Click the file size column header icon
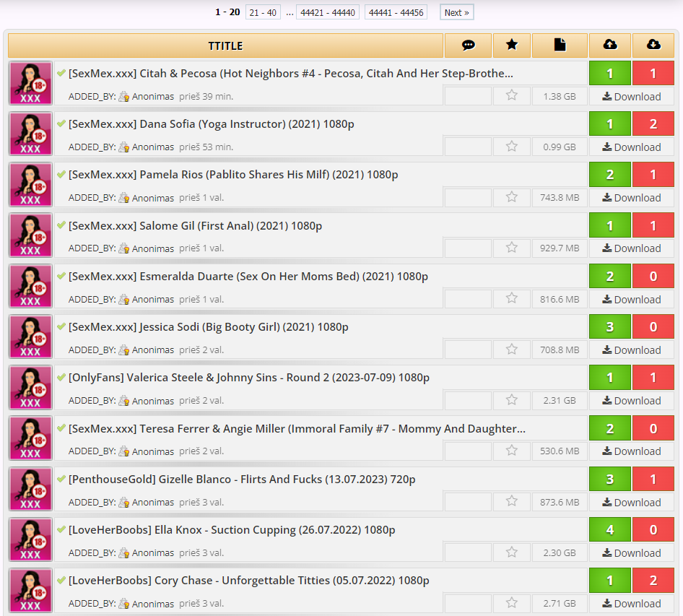 click(x=560, y=45)
